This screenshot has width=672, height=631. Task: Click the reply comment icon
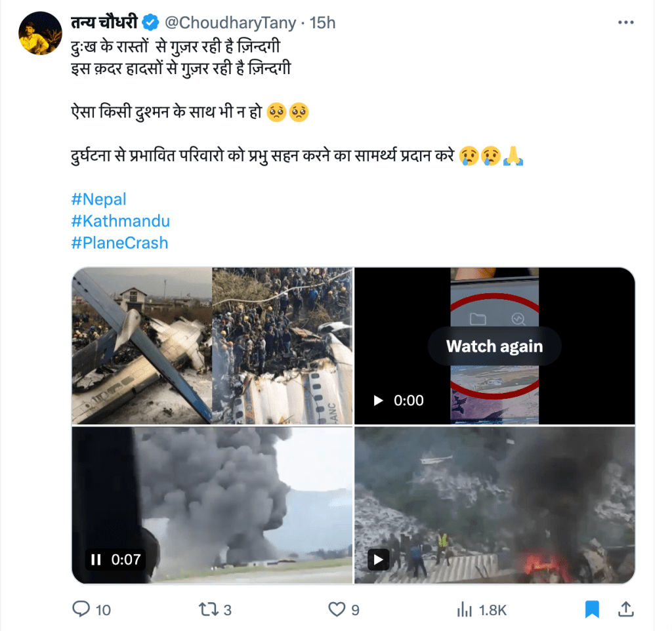pos(81,609)
